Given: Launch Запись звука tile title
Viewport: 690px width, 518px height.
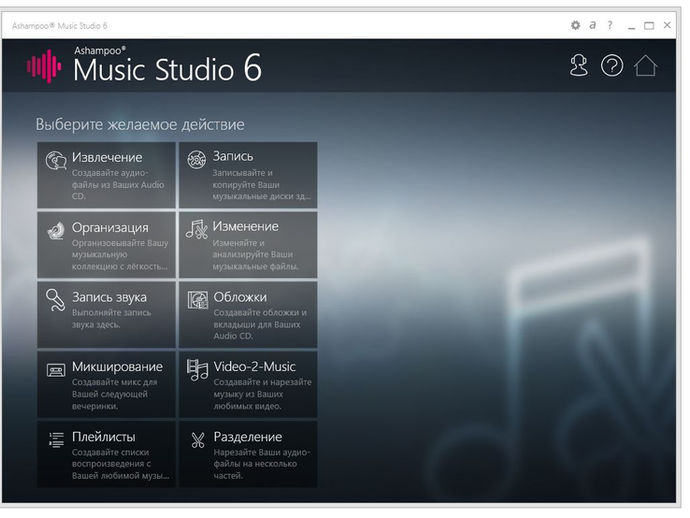Looking at the screenshot, I should (109, 297).
